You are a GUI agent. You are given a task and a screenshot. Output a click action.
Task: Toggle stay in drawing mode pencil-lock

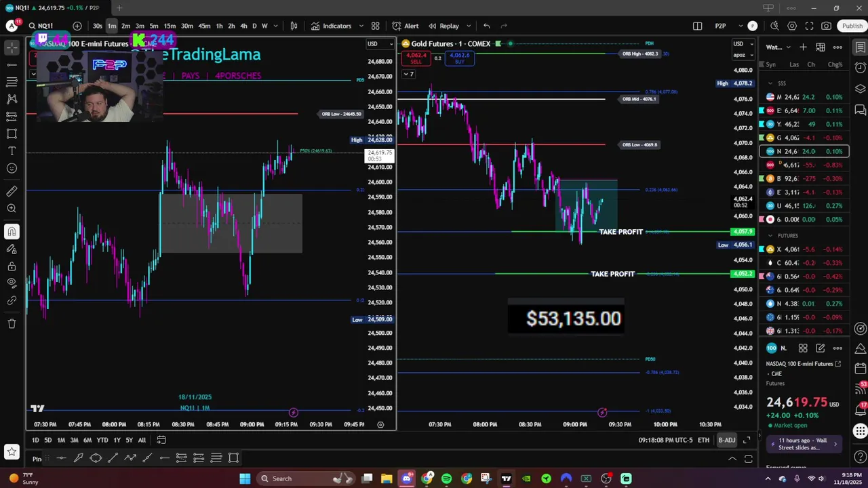(12, 249)
